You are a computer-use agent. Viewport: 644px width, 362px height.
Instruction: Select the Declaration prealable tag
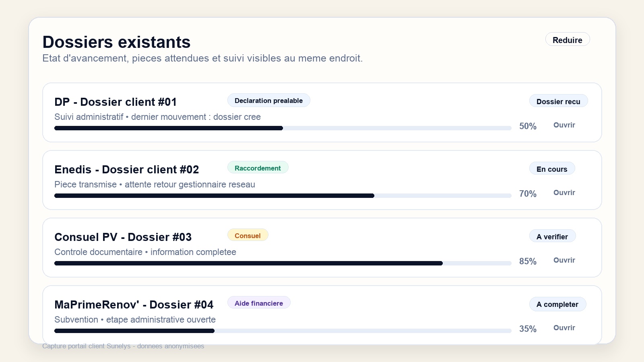(268, 101)
